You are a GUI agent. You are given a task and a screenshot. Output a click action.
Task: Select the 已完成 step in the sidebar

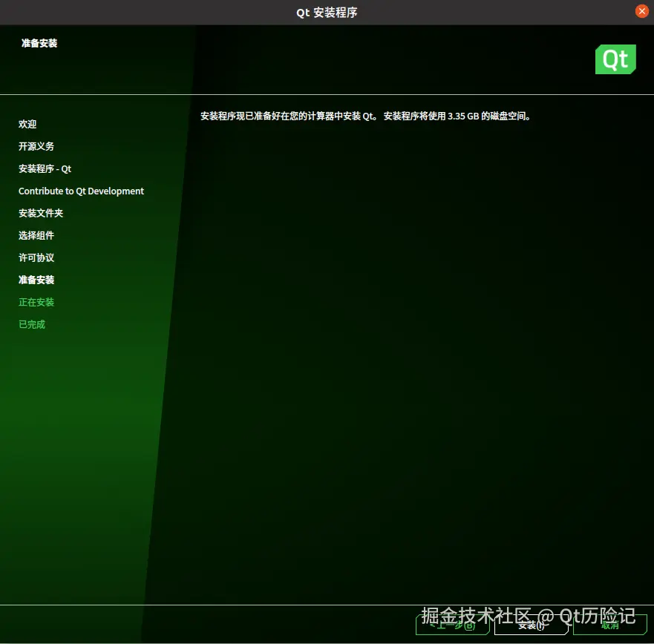click(32, 324)
